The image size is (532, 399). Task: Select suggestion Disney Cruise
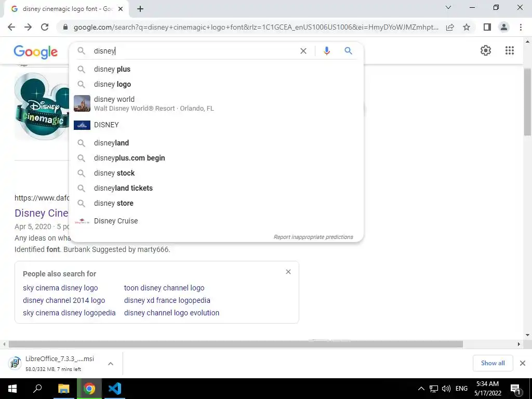pyautogui.click(x=217, y=221)
